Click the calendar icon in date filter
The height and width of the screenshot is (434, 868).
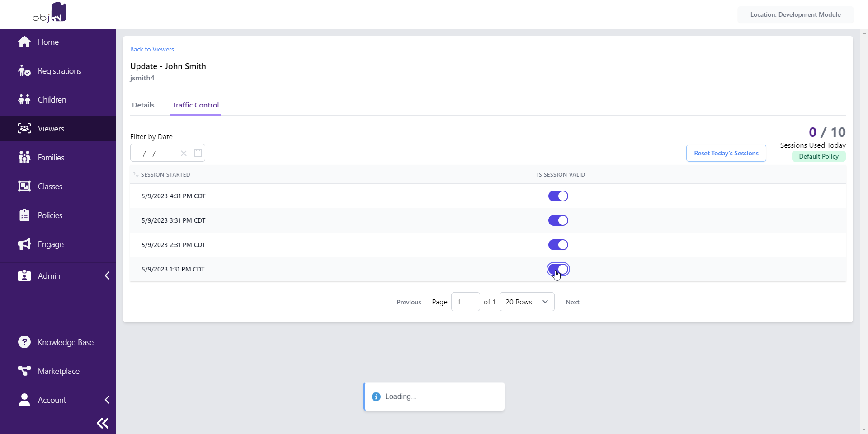[198, 153]
